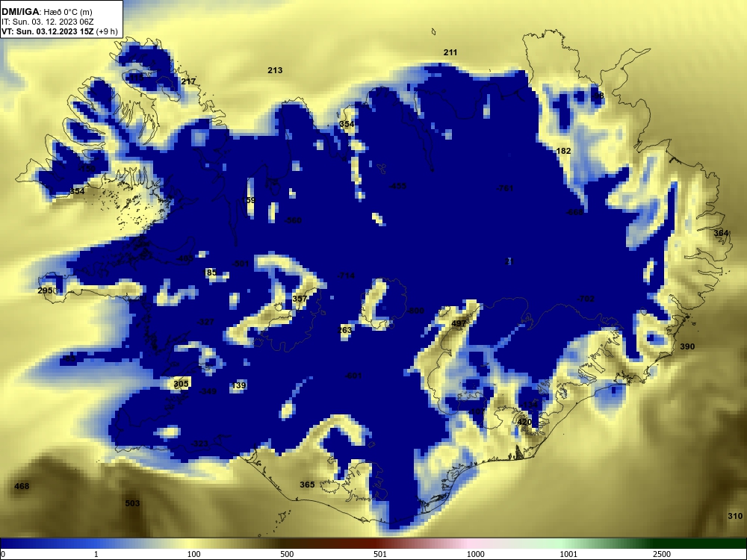747x560 pixels.
Task: Click the legend label 2500
Action: click(662, 554)
